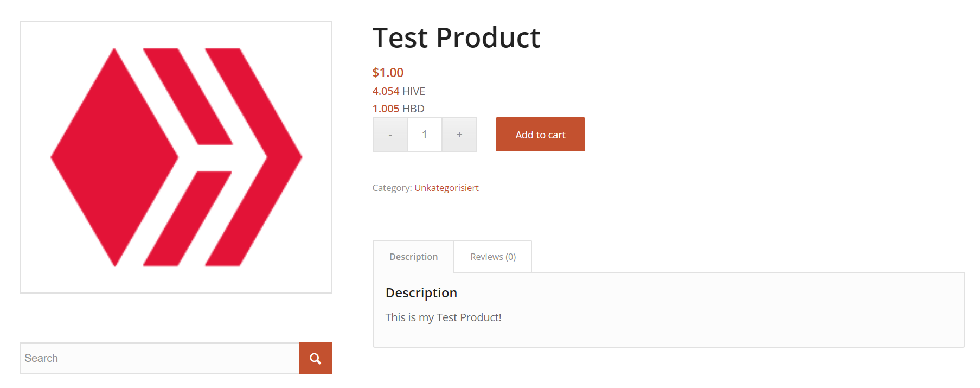Switch to the Reviews (0) tab
The width and height of the screenshot is (980, 388).
[x=493, y=257]
